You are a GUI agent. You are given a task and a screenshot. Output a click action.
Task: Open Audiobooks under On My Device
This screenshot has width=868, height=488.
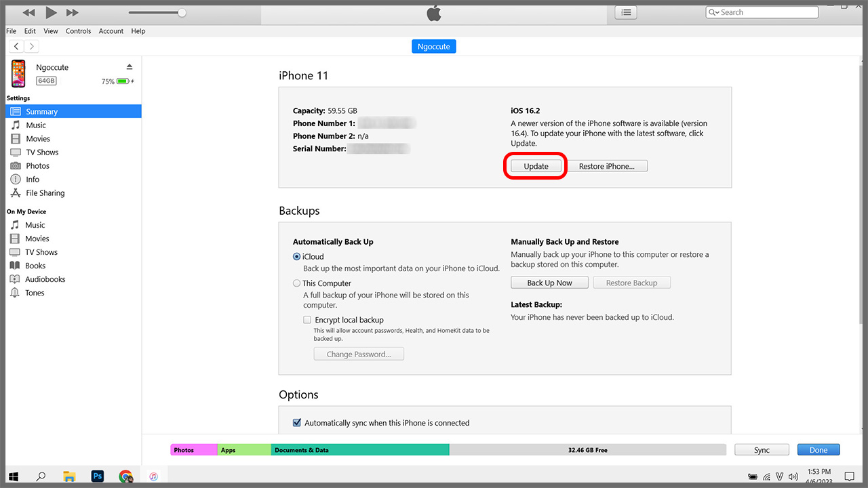pos(45,279)
